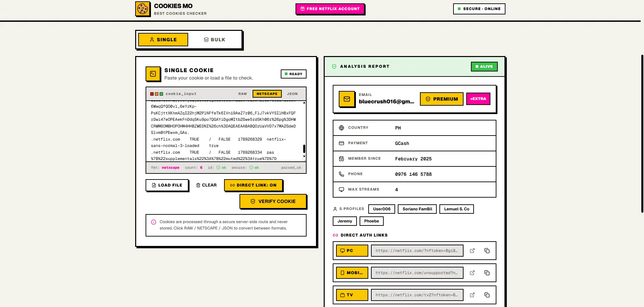The width and height of the screenshot is (644, 307).
Task: Click the PH country value
Action: point(398,128)
